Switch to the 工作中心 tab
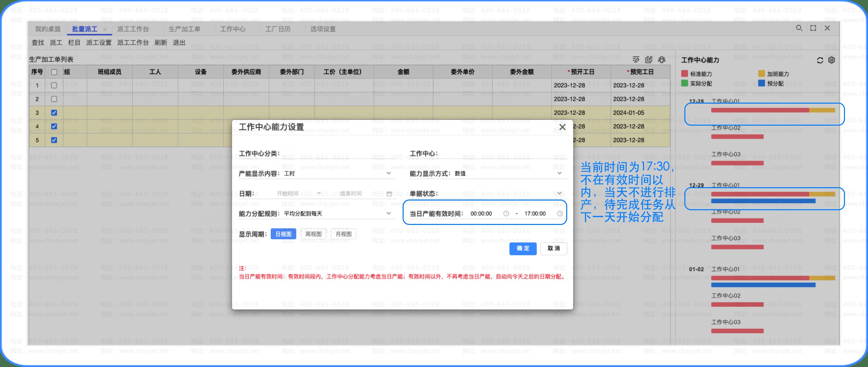This screenshot has width=868, height=367. 233,29
